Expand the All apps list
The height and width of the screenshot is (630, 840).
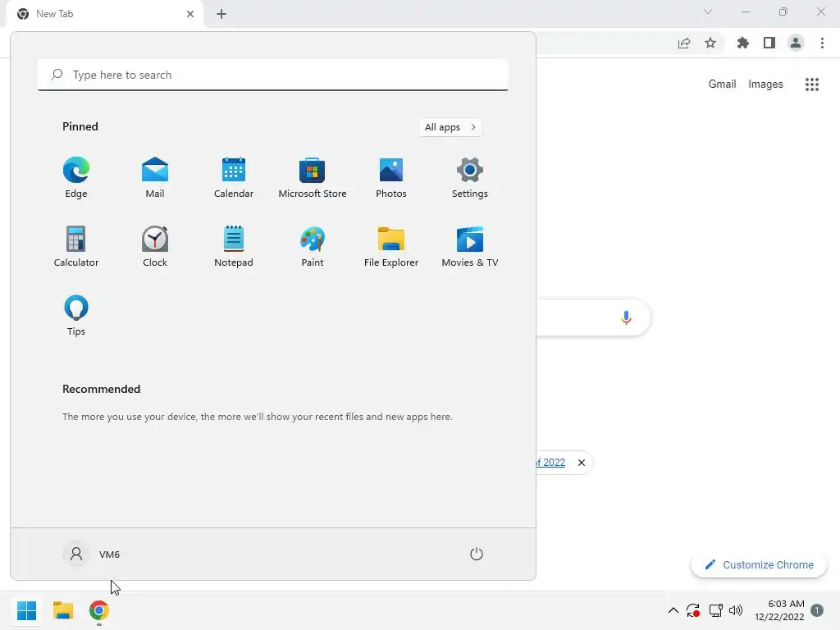click(x=450, y=127)
